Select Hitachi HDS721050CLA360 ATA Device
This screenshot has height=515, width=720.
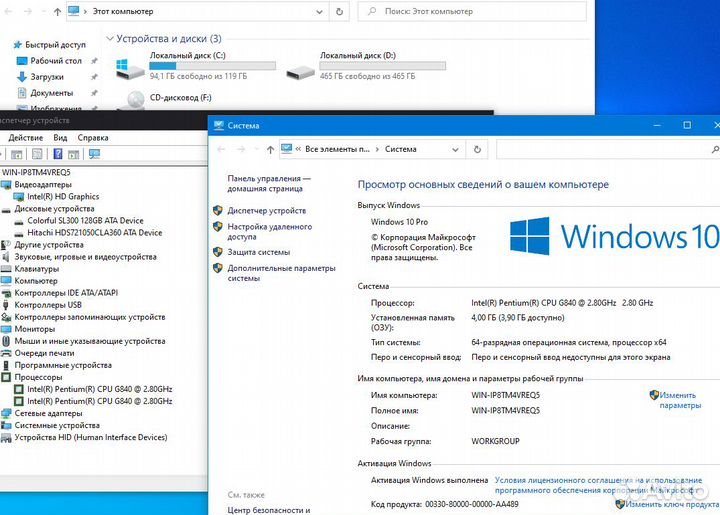point(95,233)
